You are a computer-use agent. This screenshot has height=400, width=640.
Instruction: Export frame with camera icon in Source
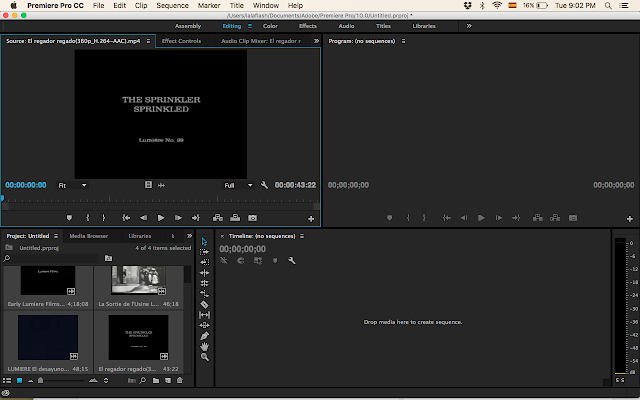(x=253, y=218)
